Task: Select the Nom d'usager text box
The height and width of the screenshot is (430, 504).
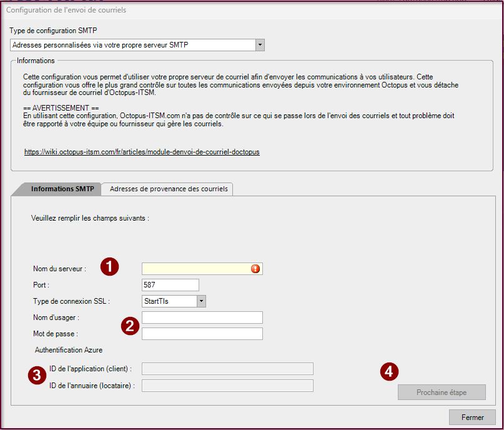Action: [202, 317]
